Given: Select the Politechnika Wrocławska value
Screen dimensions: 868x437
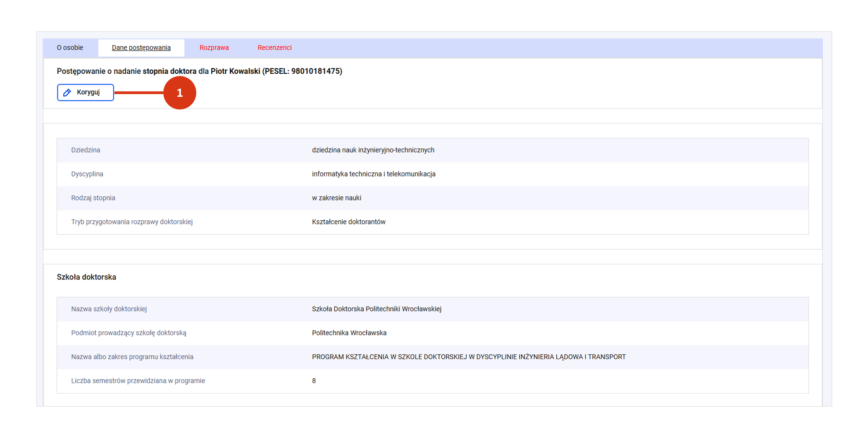Looking at the screenshot, I should point(349,333).
